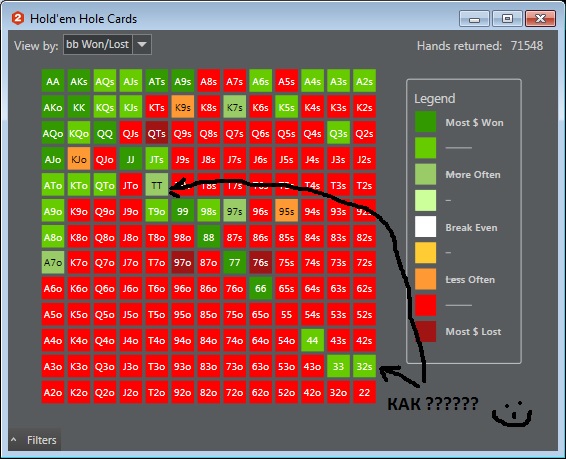The height and width of the screenshot is (459, 566).
Task: Select the dark red QTs cell
Action: pyautogui.click(x=157, y=133)
